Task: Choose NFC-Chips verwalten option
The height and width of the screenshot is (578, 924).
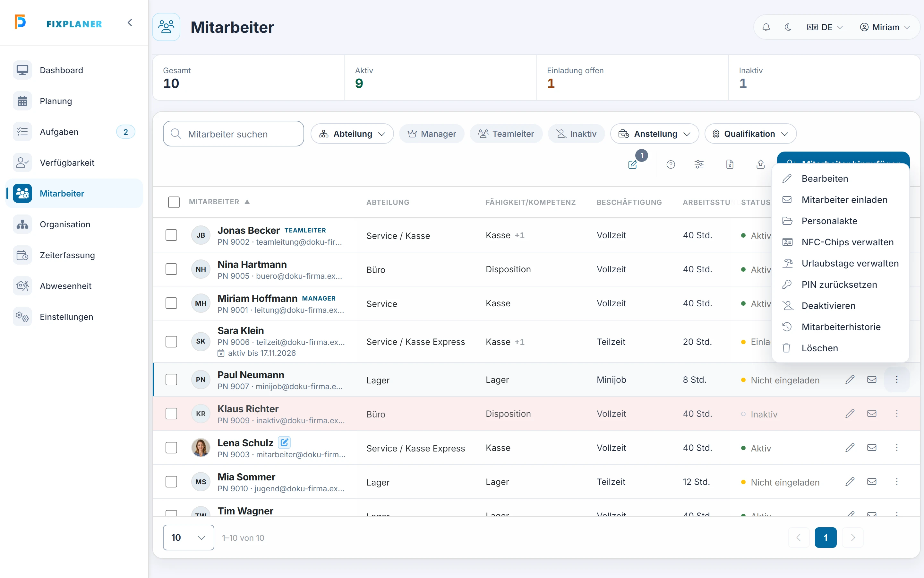Action: [840, 242]
